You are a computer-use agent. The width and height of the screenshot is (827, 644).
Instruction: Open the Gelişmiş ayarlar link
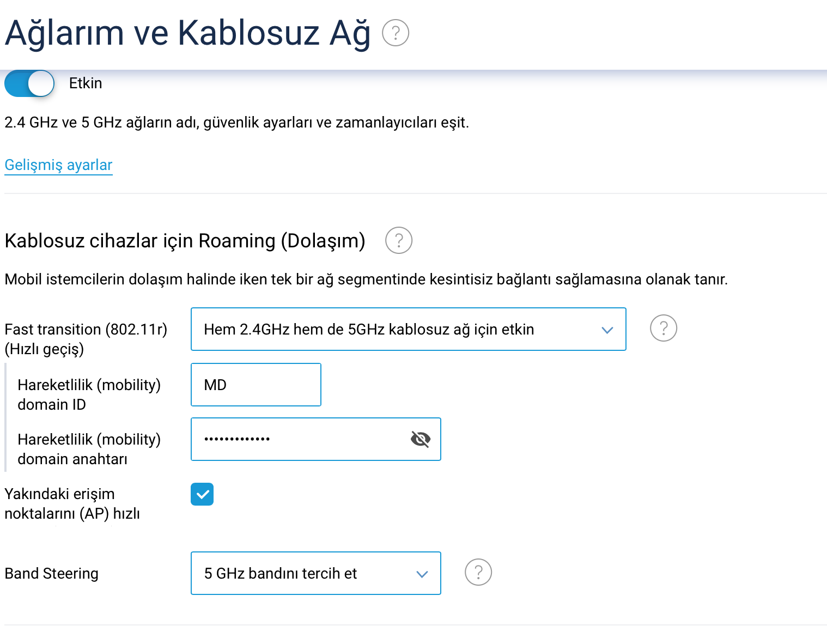(58, 165)
